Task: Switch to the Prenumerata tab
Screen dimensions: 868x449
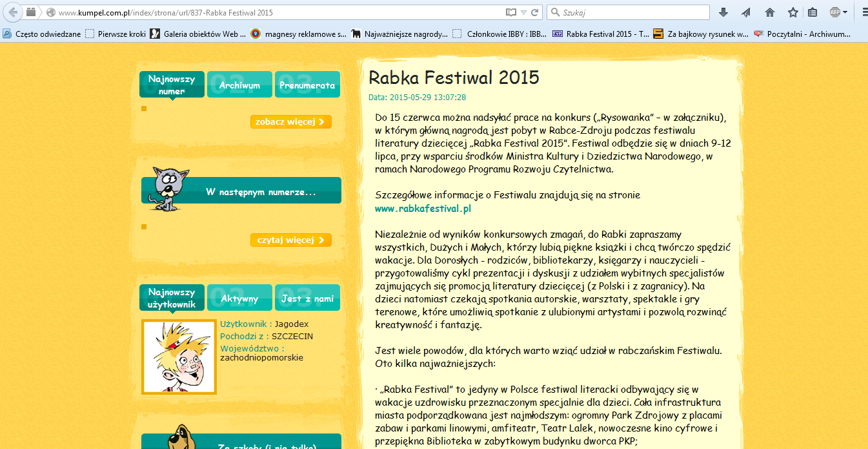Action: pos(307,85)
